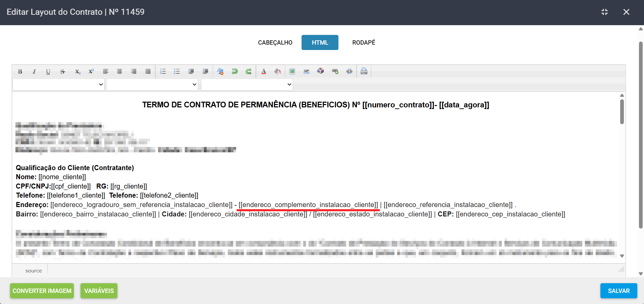Click the SALVAR button
This screenshot has width=644, height=304.
(x=619, y=291)
